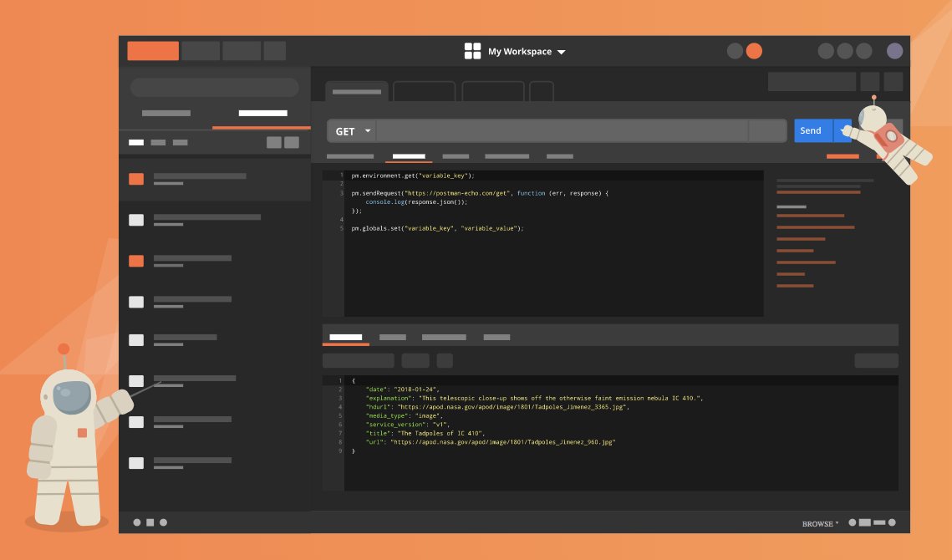Select the active response tab with orange underline
The width and height of the screenshot is (952, 560).
pos(345,338)
